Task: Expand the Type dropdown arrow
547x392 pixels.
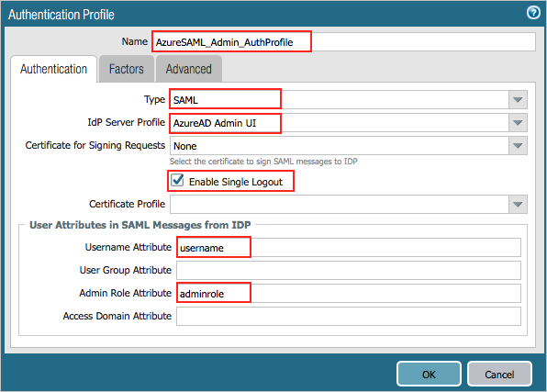Action: (518, 100)
